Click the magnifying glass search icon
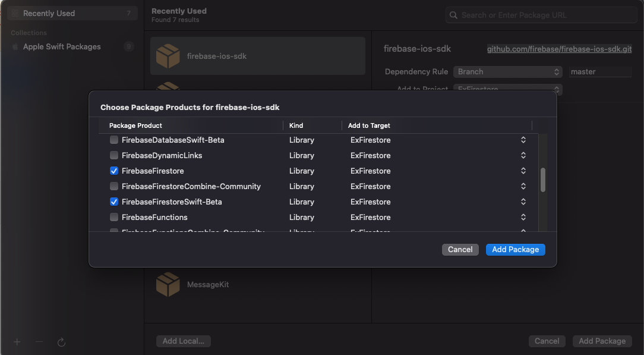Image resolution: width=644 pixels, height=355 pixels. coord(454,15)
